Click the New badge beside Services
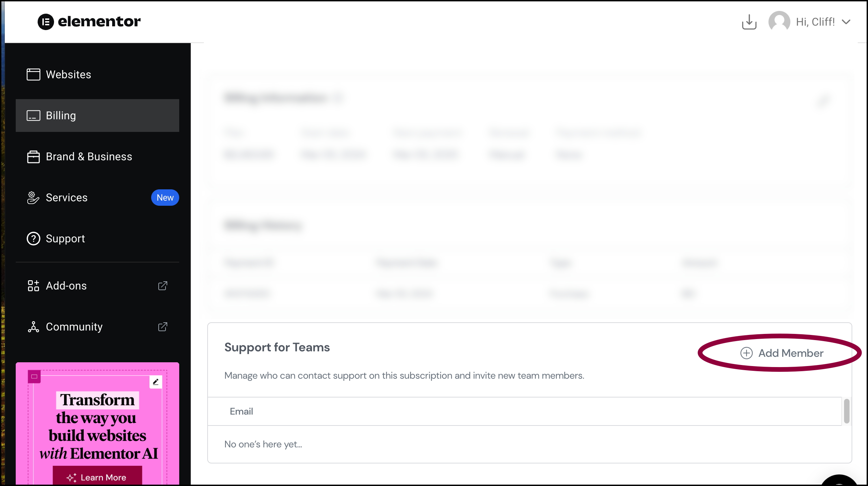This screenshot has width=868, height=486. (x=165, y=198)
